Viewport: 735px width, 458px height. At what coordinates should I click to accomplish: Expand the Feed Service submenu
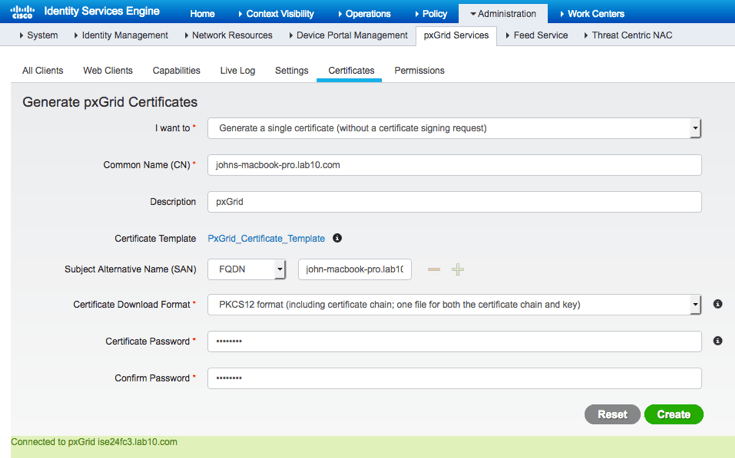pos(537,35)
